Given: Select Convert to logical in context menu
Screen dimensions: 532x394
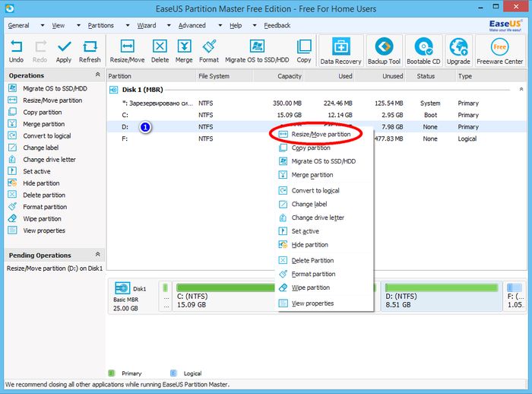Looking at the screenshot, I should pos(324,191).
